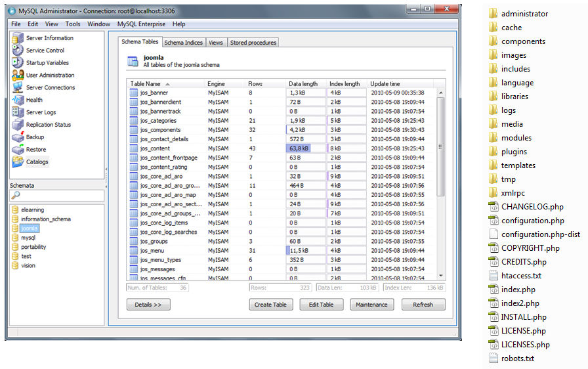Switch to the Views tab
Screen dimensions: 588x369
point(216,43)
